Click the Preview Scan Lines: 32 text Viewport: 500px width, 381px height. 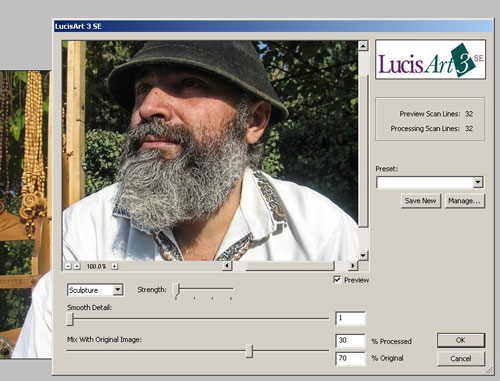(x=436, y=114)
